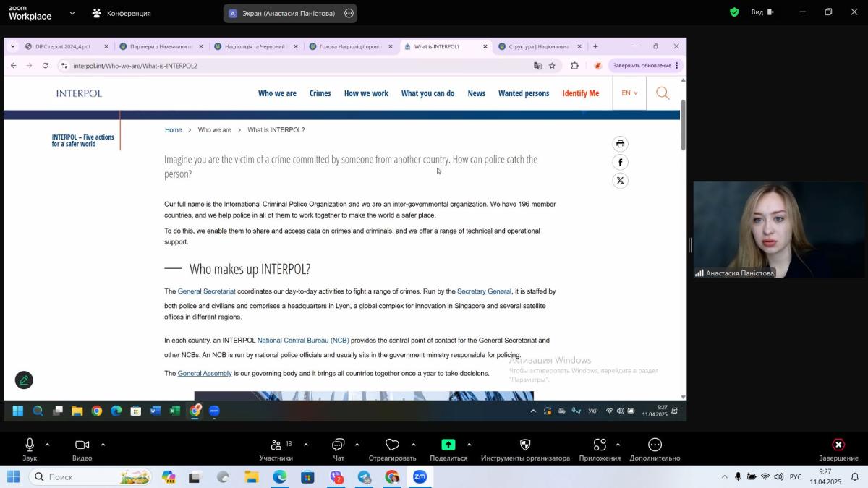The image size is (868, 488).
Task: Toggle camera with the Видео button
Action: pyautogui.click(x=82, y=449)
